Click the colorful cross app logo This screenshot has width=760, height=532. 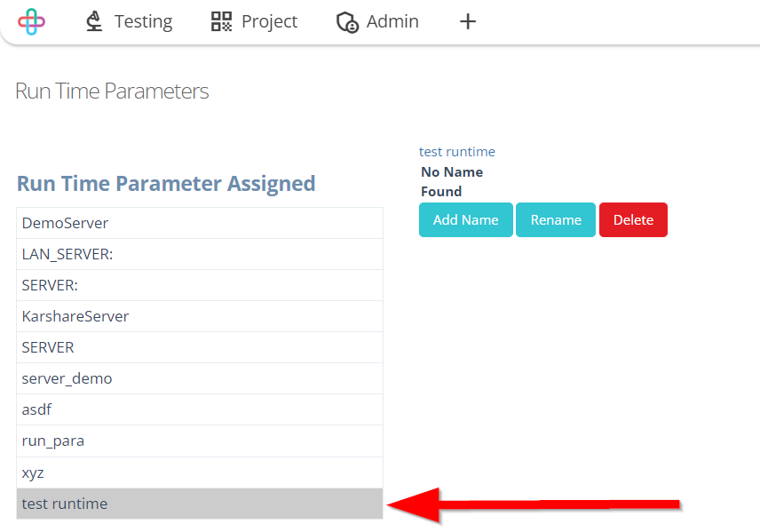point(31,22)
